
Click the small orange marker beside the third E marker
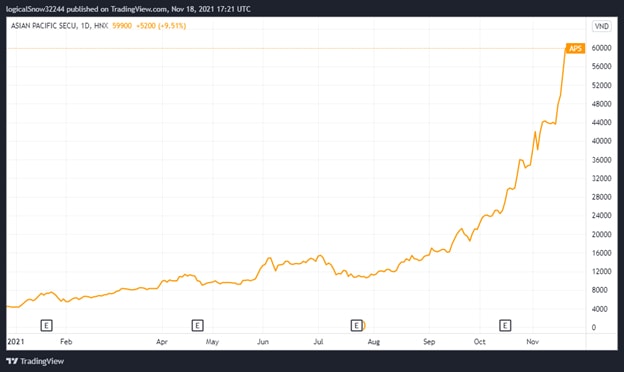click(364, 326)
